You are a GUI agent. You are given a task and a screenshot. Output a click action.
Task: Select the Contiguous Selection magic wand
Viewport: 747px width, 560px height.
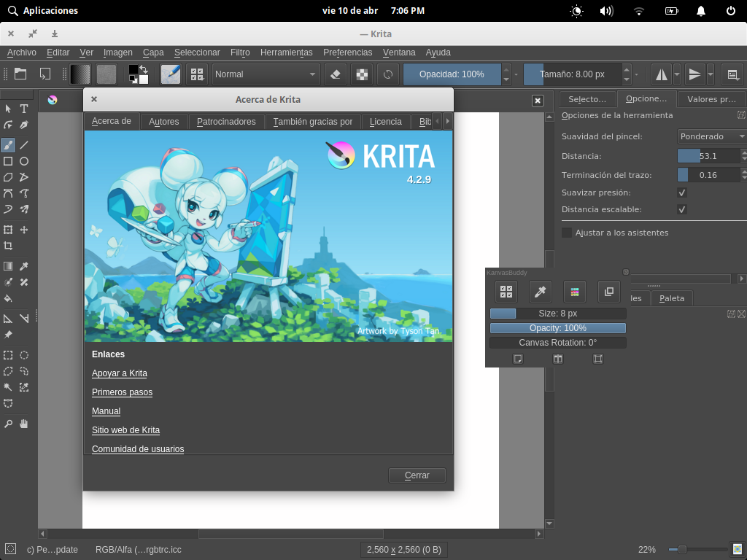pyautogui.click(x=8, y=387)
